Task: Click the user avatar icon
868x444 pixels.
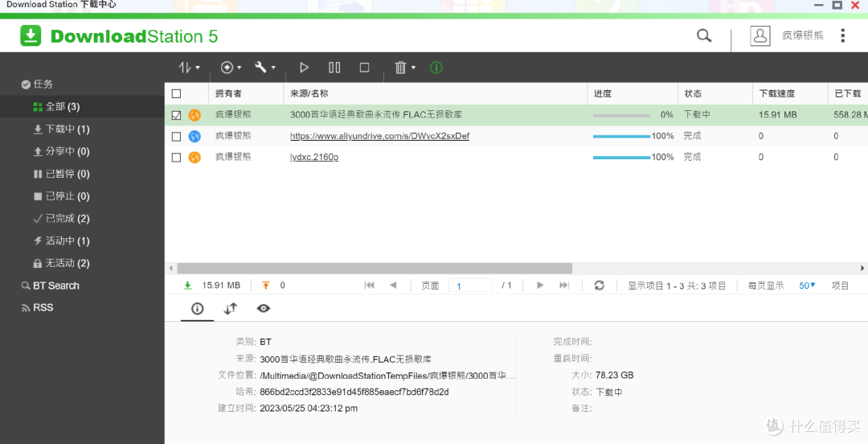Action: 760,35
